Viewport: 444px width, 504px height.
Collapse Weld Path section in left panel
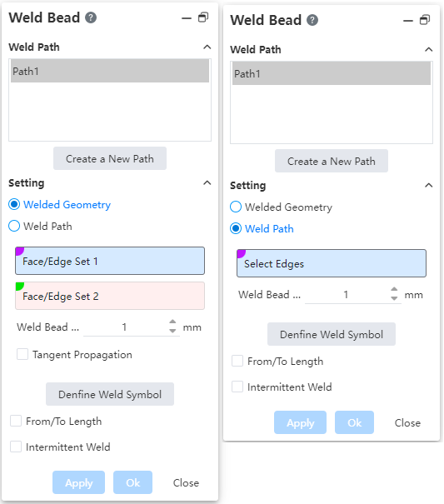click(x=207, y=47)
